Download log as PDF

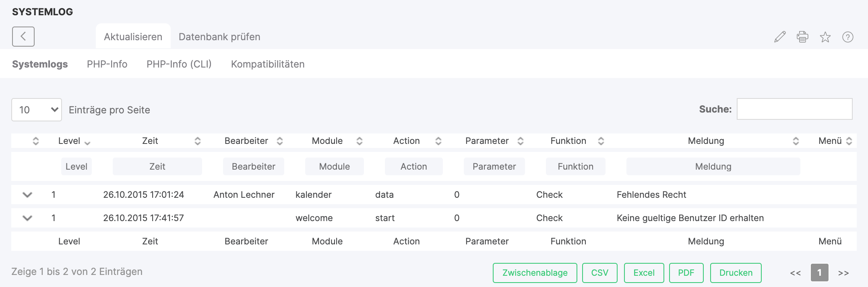tap(686, 273)
